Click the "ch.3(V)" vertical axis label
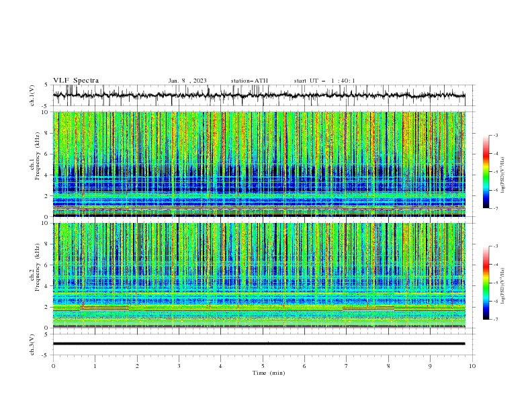 pyautogui.click(x=32, y=345)
